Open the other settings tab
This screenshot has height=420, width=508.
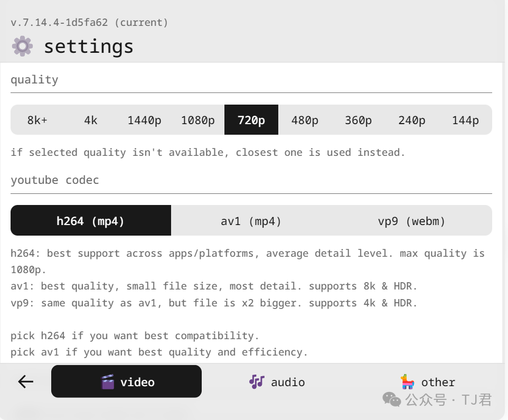tap(428, 381)
